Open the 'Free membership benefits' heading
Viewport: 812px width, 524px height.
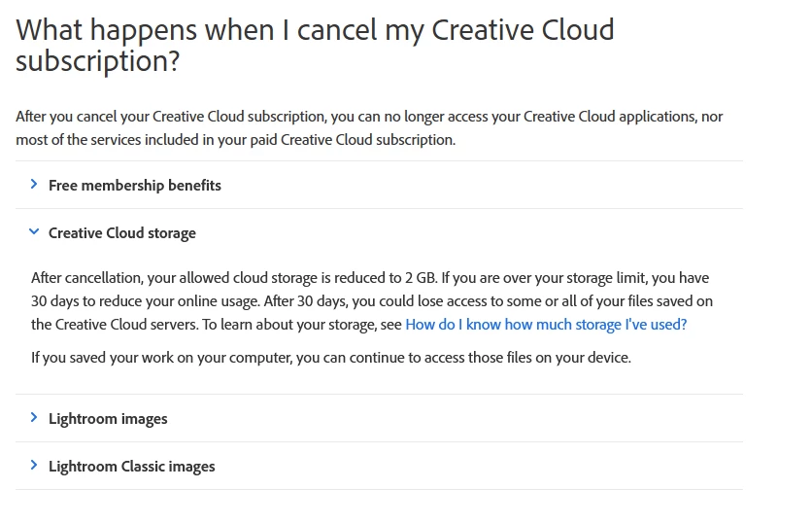pyautogui.click(x=135, y=185)
